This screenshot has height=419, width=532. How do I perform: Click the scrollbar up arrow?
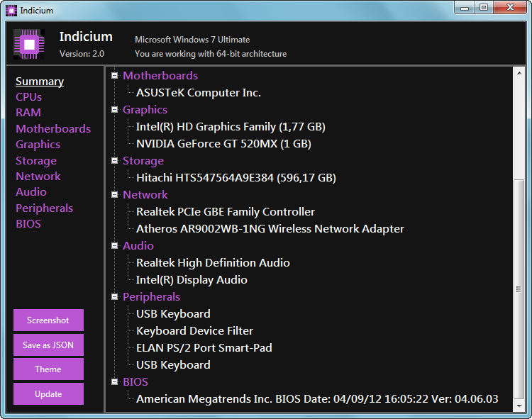(519, 73)
